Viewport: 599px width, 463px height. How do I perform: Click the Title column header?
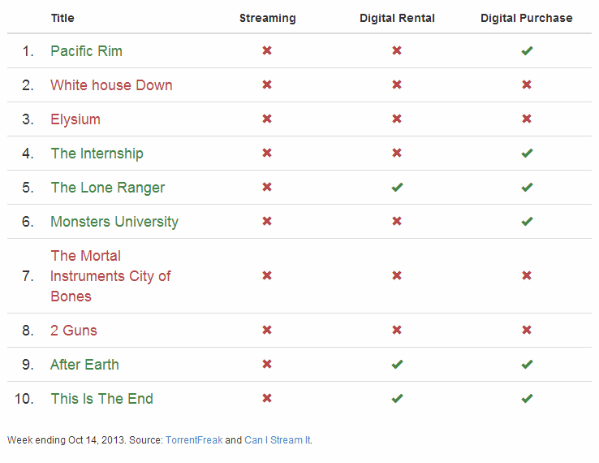click(x=63, y=18)
